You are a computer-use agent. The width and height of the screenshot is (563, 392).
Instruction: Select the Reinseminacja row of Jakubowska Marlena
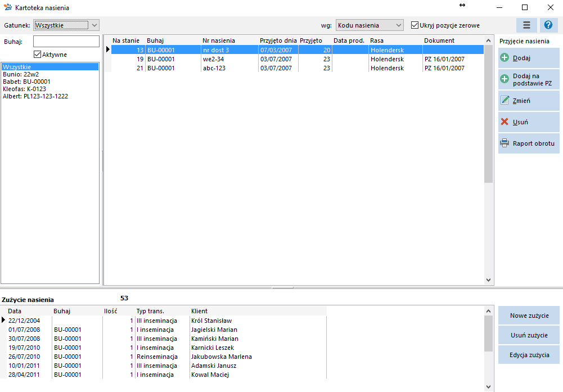[166, 357]
